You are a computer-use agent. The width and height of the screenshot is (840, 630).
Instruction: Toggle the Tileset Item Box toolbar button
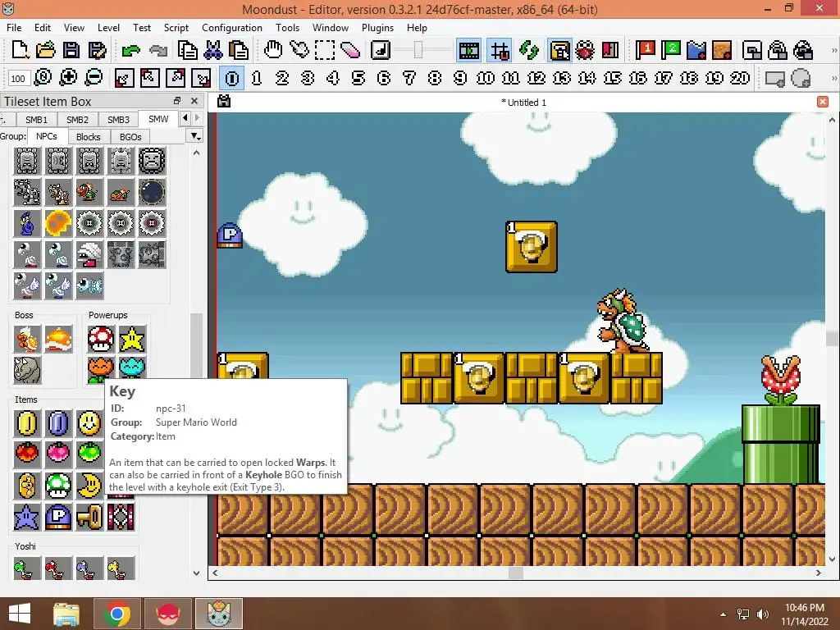pyautogui.click(x=559, y=51)
